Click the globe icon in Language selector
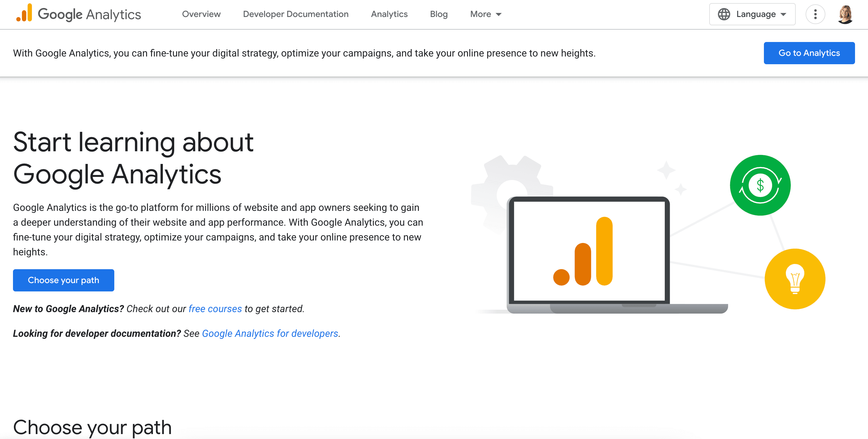 point(723,14)
